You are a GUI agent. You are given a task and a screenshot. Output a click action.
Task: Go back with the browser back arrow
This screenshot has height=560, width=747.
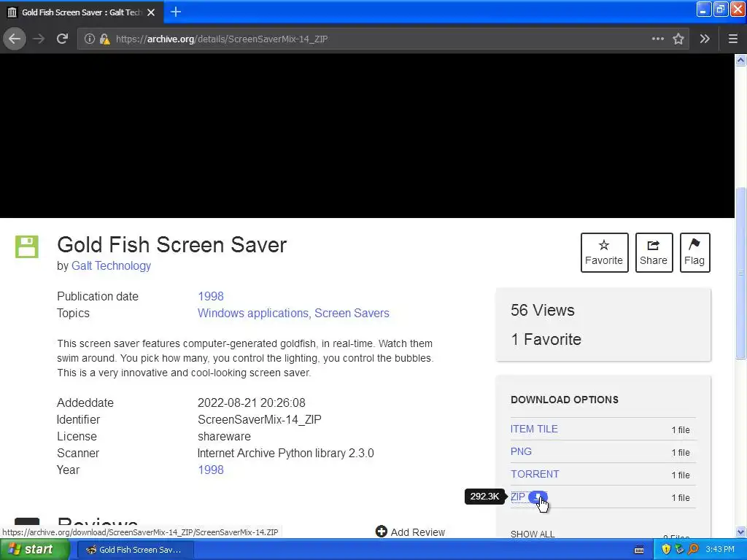15,39
